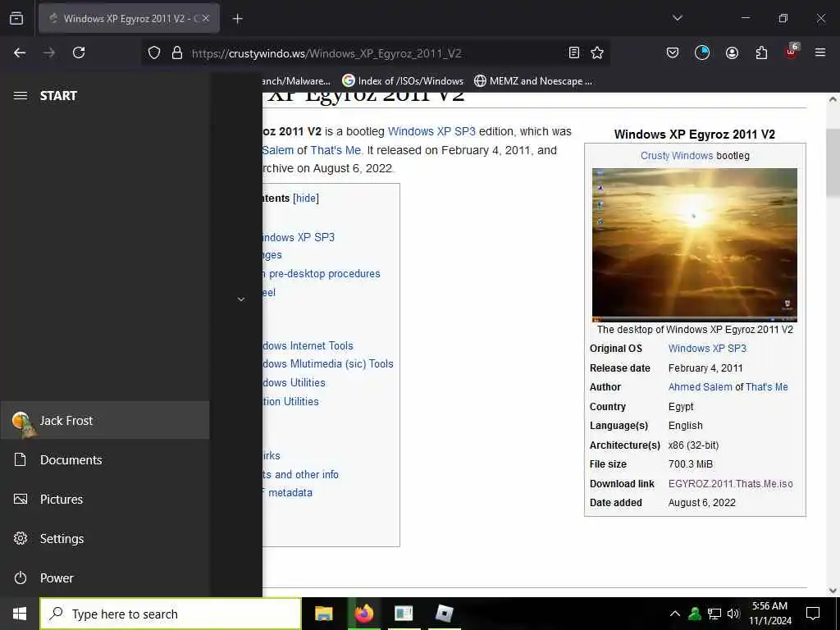Open MEMZ and Noescape bookmark
Viewport: 840px width, 630px height.
point(533,81)
